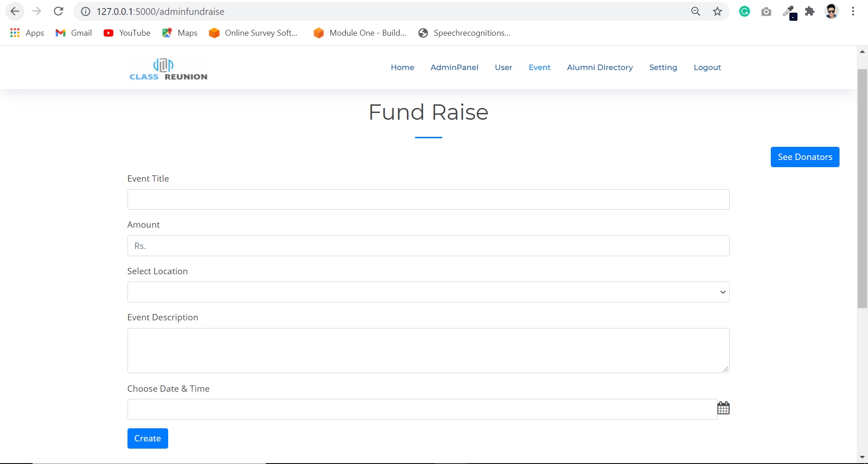868x464 pixels.
Task: Open the YouTube bookmark
Action: [x=127, y=33]
